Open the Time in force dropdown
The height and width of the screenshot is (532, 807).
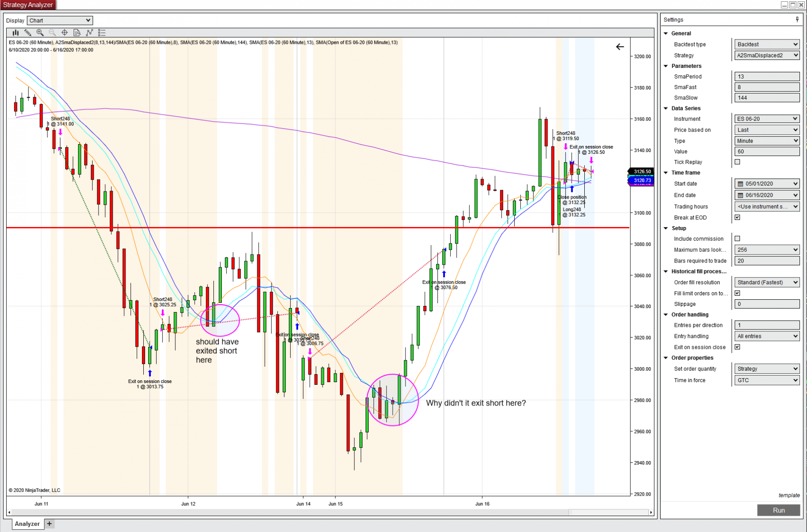coord(767,380)
